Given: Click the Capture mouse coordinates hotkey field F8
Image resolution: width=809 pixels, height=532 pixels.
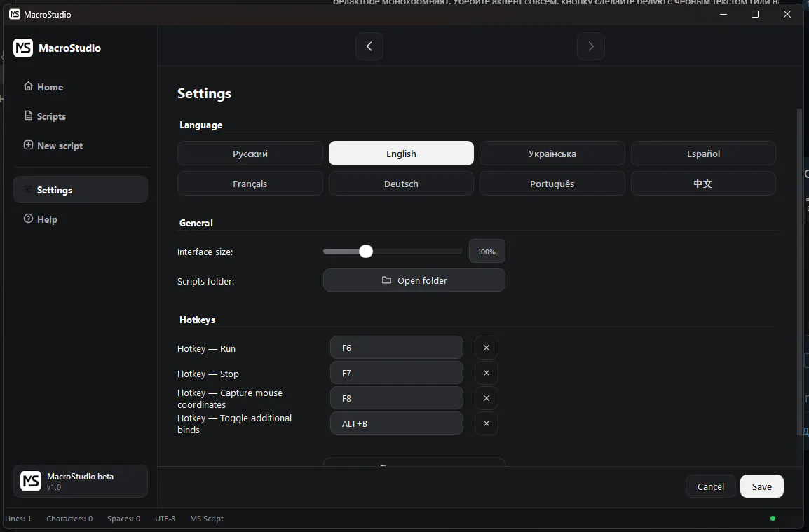Looking at the screenshot, I should pos(396,398).
